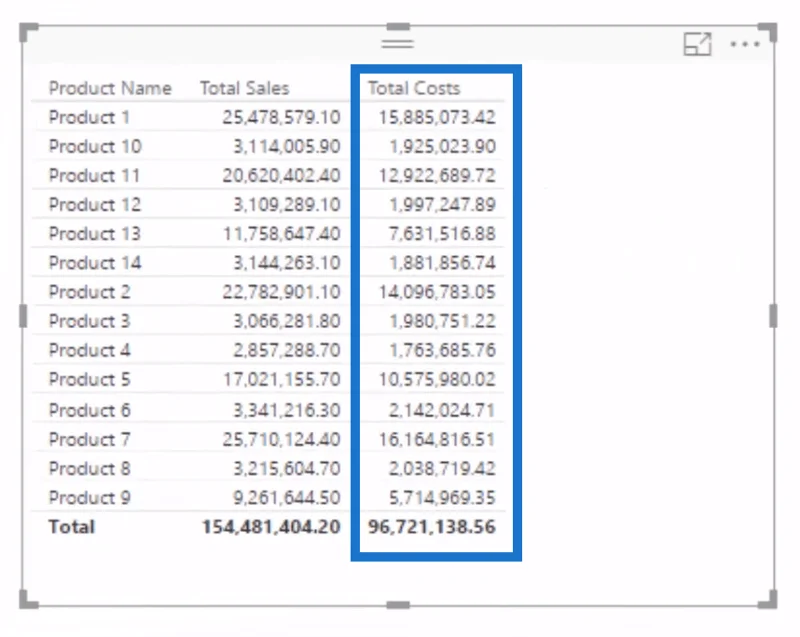Click sales value 3,144,263.10
This screenshot has height=637, width=800.
[x=287, y=263]
